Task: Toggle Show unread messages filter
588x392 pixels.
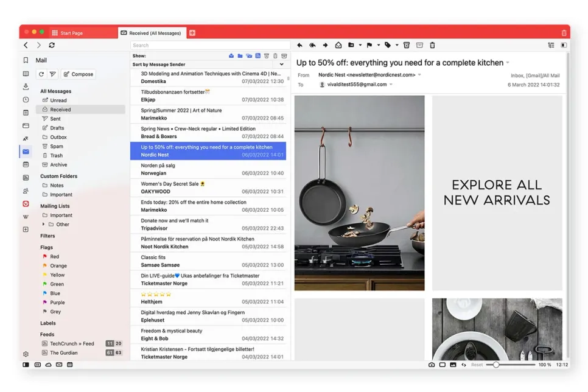Action: click(x=231, y=56)
